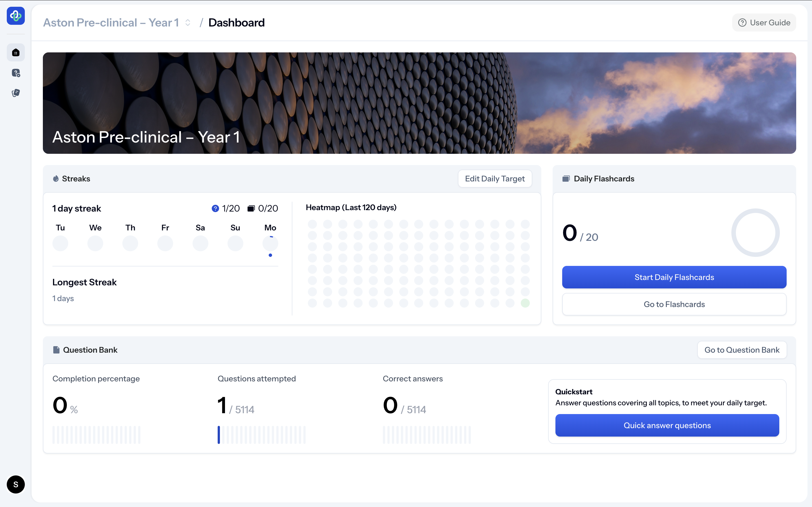Screen dimensions: 812x507
Task: Click the app logo icon
Action: pos(16,16)
